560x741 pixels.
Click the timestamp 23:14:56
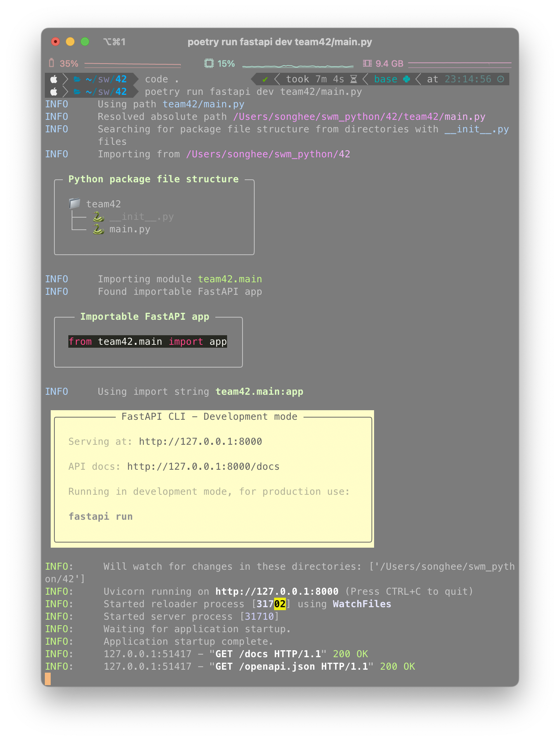click(x=468, y=79)
